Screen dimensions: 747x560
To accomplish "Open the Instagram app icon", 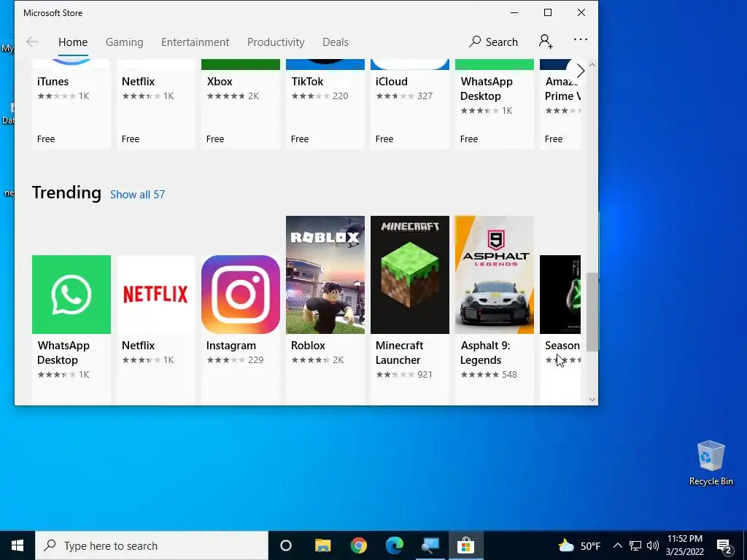I will coord(241,295).
